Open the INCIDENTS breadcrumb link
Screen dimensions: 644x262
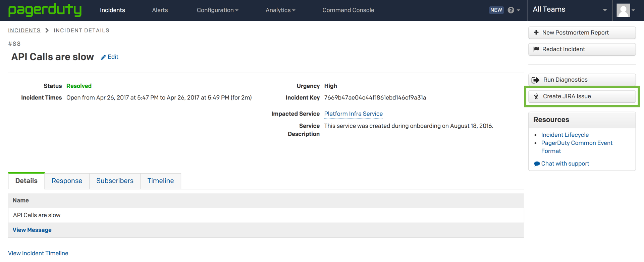click(24, 30)
